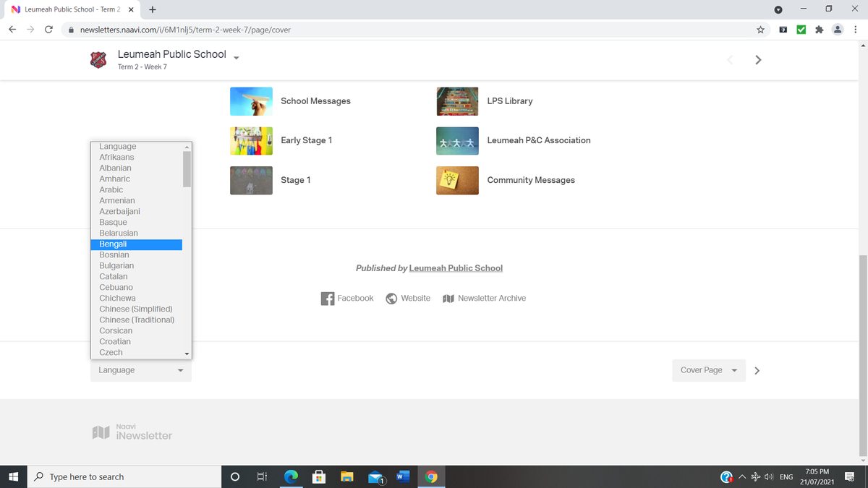The image size is (868, 488).
Task: Click the Early Stage 1 link text
Action: 307,140
